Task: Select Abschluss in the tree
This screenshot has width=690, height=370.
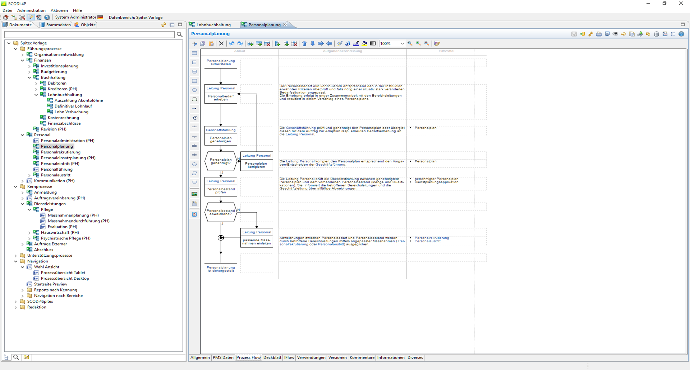Action: [x=44, y=250]
